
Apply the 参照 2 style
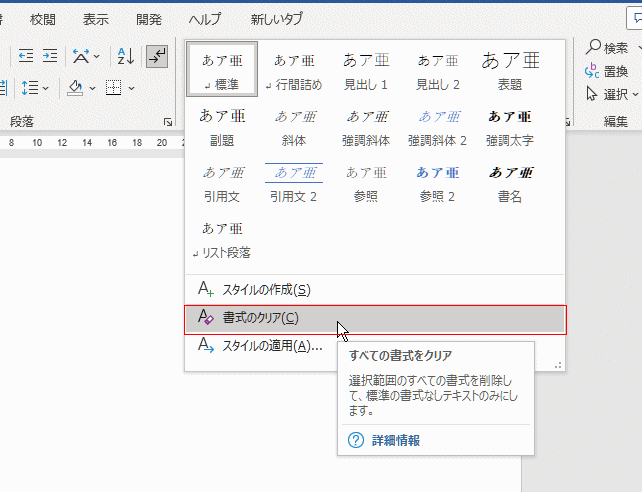[x=438, y=183]
